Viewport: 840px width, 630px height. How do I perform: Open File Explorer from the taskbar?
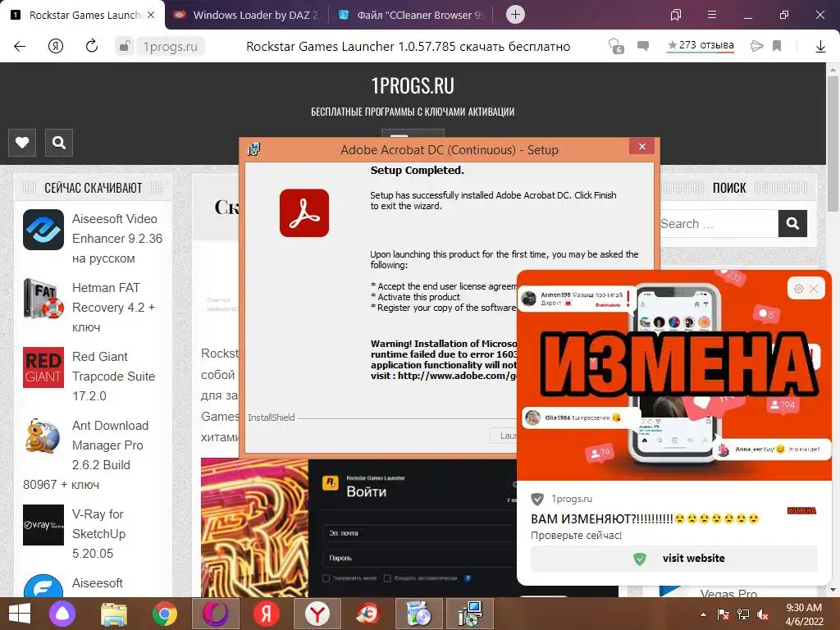coord(114,614)
